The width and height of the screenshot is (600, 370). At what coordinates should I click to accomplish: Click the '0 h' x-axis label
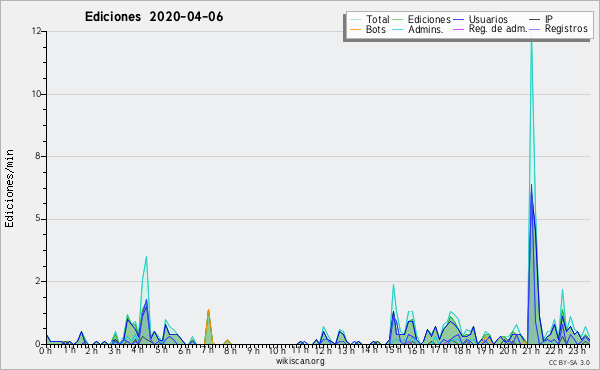[x=46, y=350]
